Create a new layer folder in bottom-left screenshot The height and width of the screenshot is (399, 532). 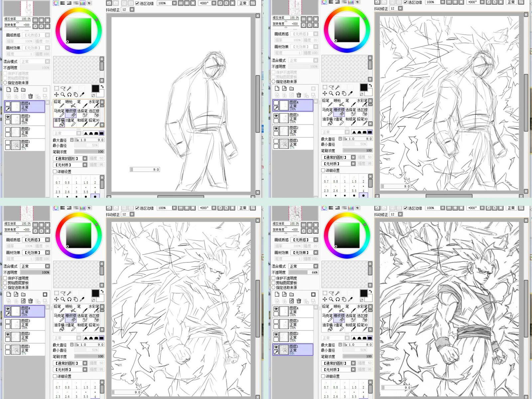coord(23,294)
